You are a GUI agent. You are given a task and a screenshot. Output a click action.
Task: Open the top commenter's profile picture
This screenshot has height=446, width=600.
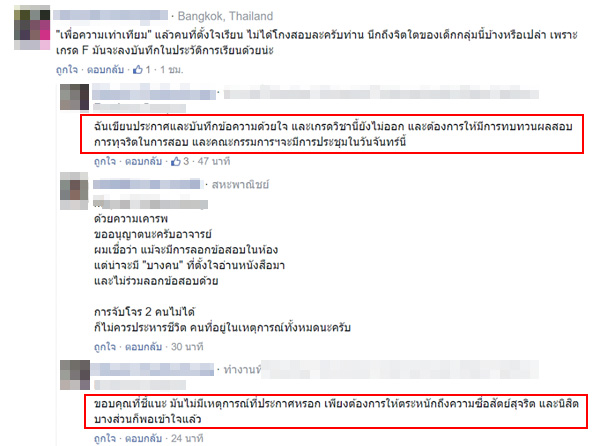(x=32, y=28)
